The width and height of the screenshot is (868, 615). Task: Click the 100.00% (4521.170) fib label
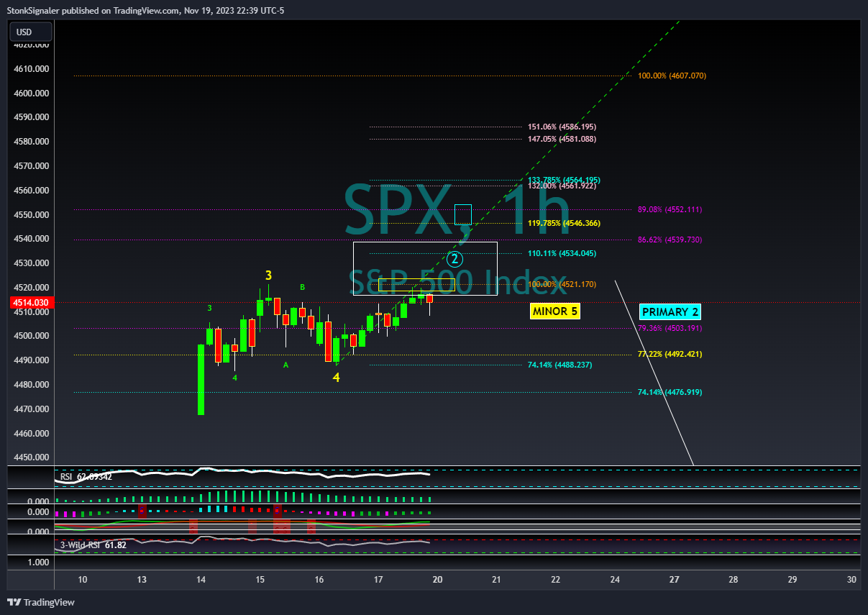pyautogui.click(x=562, y=285)
